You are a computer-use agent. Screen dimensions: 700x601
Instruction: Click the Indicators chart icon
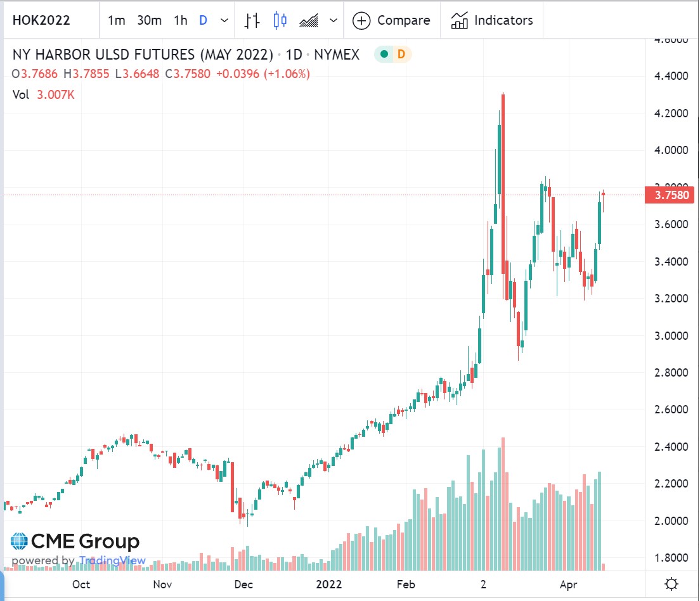pos(459,20)
